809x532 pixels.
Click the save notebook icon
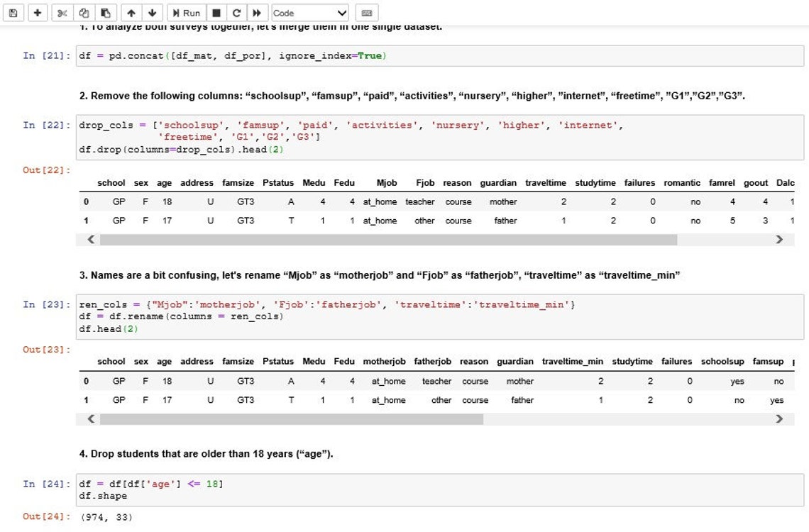(13, 12)
